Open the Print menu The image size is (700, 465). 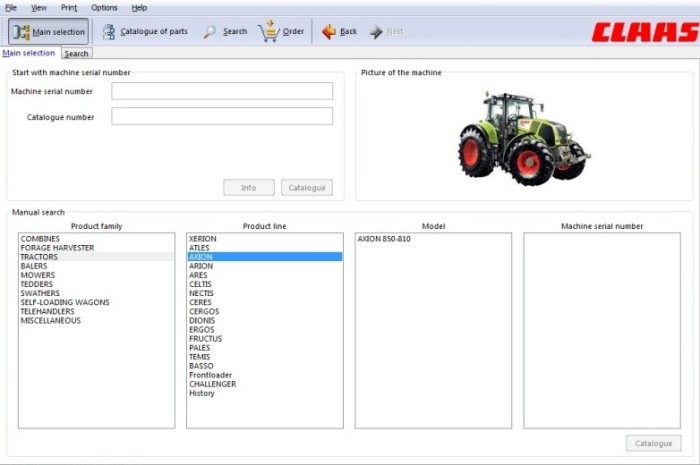coord(69,8)
